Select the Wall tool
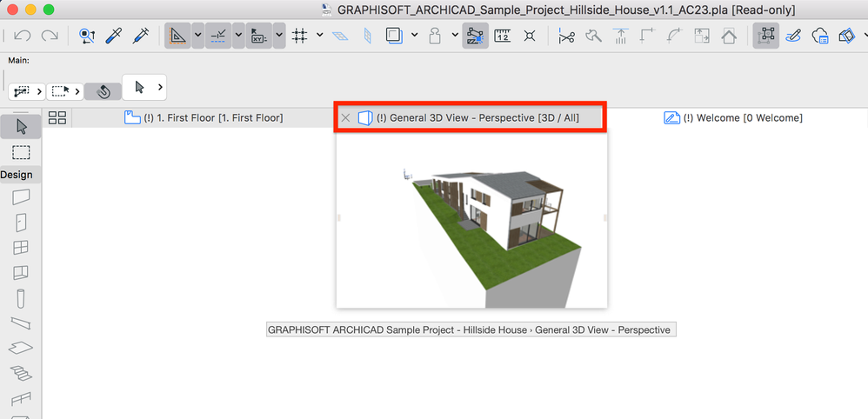The height and width of the screenshot is (419, 868). 21,196
